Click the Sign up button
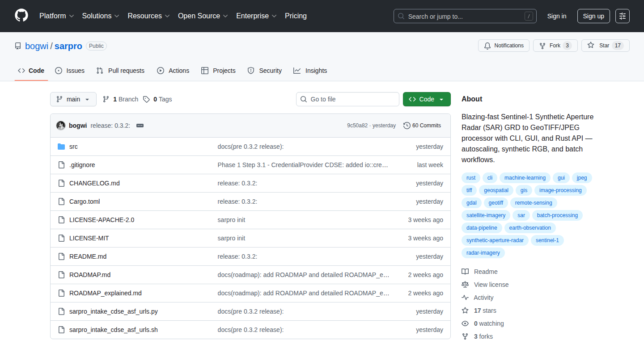 pos(593,16)
